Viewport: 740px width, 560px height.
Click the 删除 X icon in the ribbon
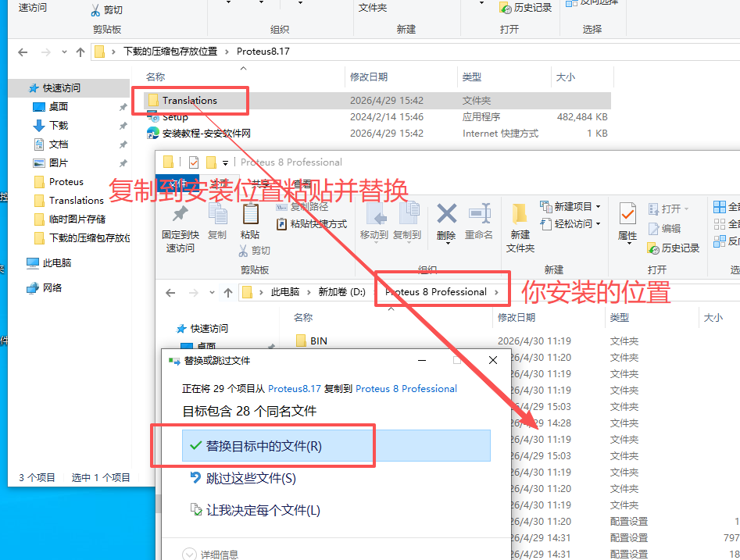coord(446,213)
